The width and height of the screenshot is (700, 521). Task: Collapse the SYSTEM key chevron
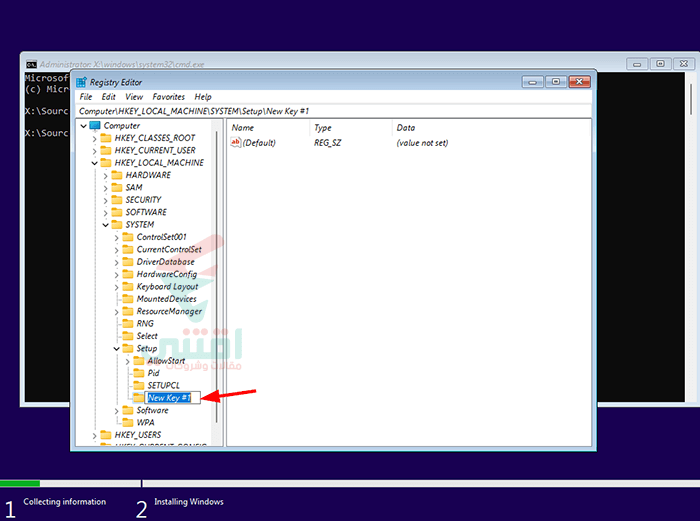[x=105, y=225]
